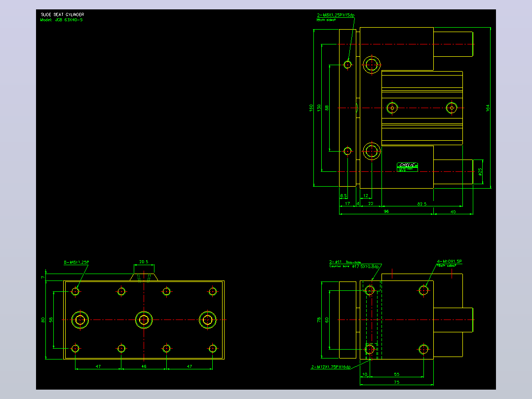Click the "55" hole pitch dimension
This screenshot has width=532, height=399.
[x=397, y=374]
